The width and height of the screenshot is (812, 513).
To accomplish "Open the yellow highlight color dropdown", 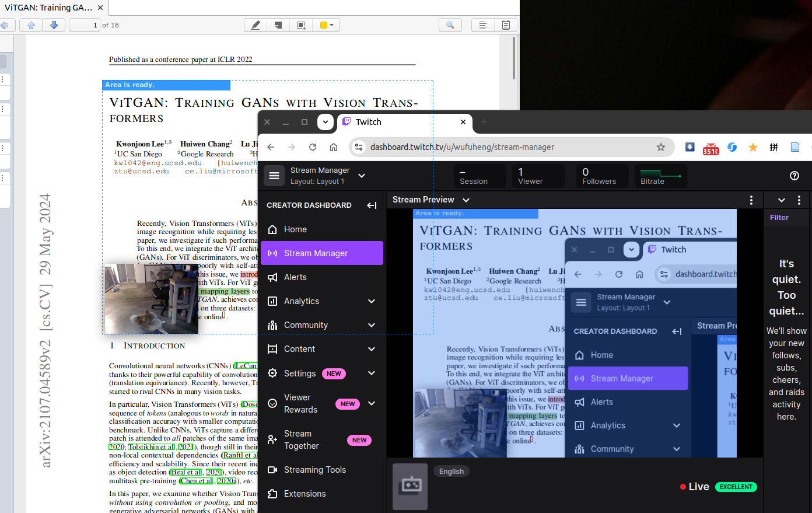I will pyautogui.click(x=327, y=25).
